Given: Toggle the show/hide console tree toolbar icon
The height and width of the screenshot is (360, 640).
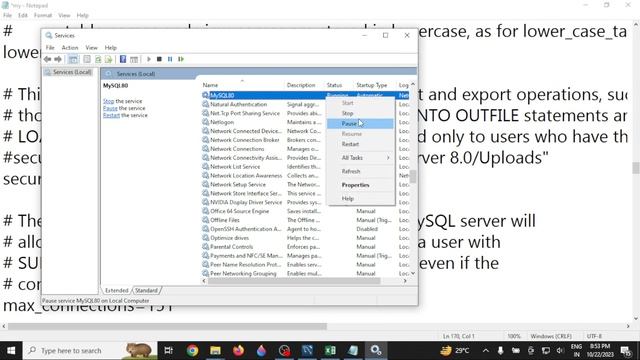Looking at the screenshot, I should click(x=73, y=59).
